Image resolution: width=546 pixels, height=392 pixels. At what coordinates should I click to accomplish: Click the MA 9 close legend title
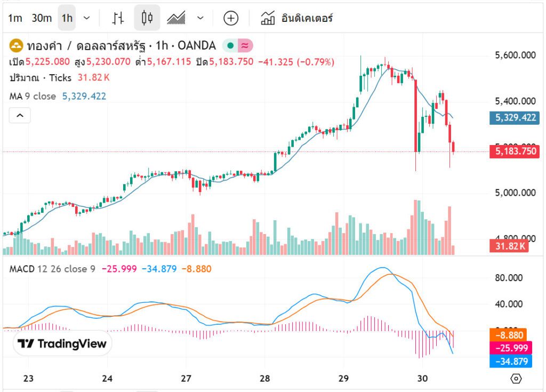pos(33,96)
